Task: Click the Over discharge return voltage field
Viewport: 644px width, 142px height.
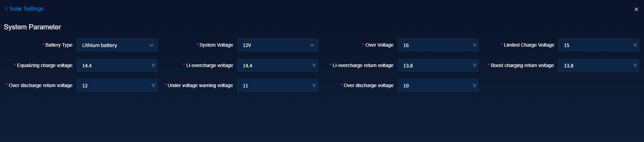Action: coord(113,85)
